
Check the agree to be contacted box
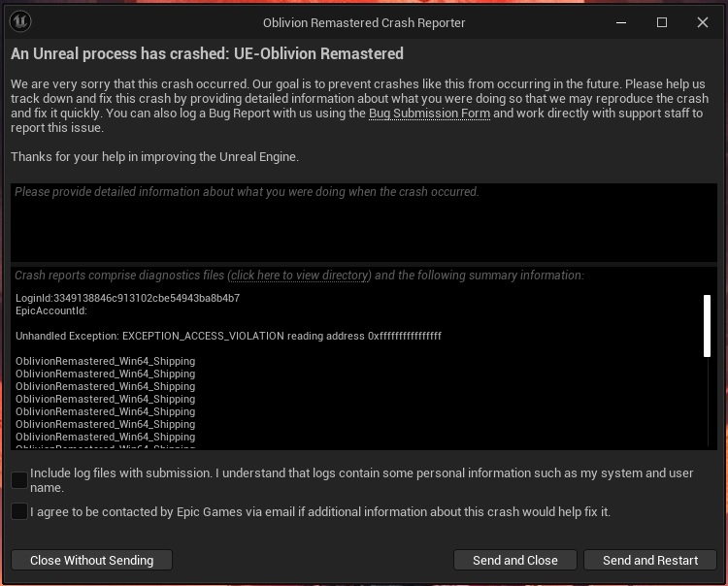[x=19, y=511]
